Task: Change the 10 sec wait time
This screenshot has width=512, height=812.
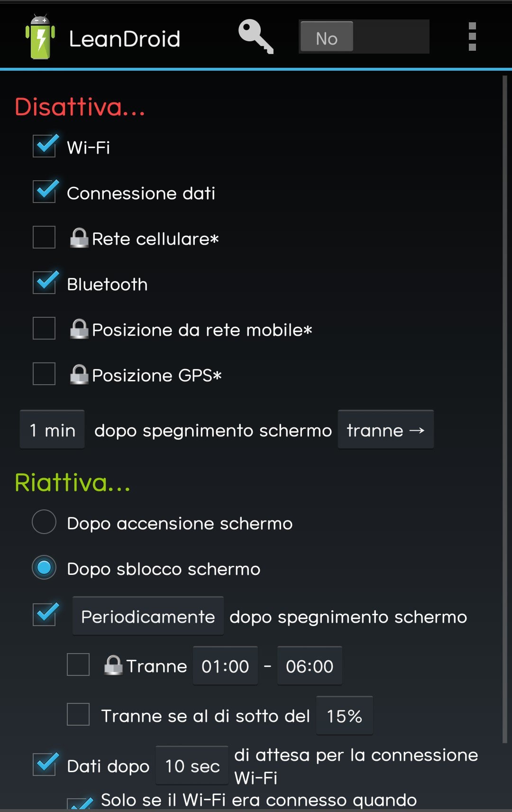Action: point(192,766)
